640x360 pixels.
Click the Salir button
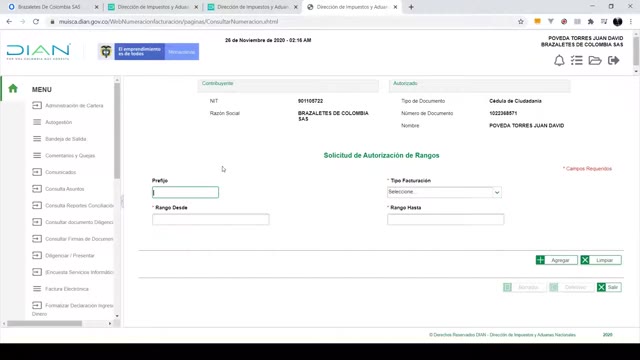click(609, 287)
